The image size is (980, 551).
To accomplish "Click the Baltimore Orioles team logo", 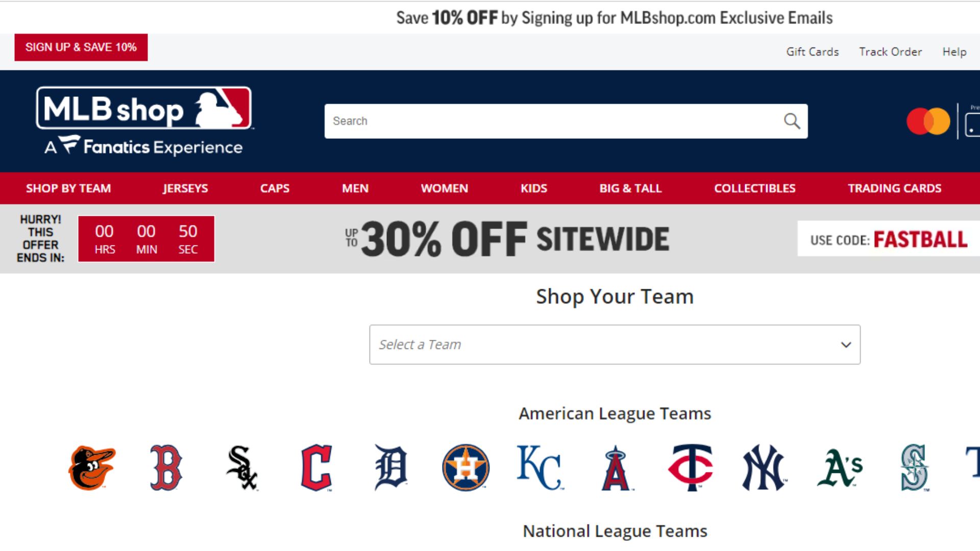I will tap(92, 467).
